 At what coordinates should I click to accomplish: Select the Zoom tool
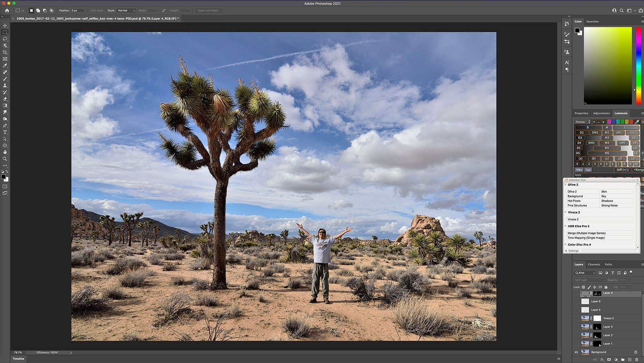tap(5, 159)
